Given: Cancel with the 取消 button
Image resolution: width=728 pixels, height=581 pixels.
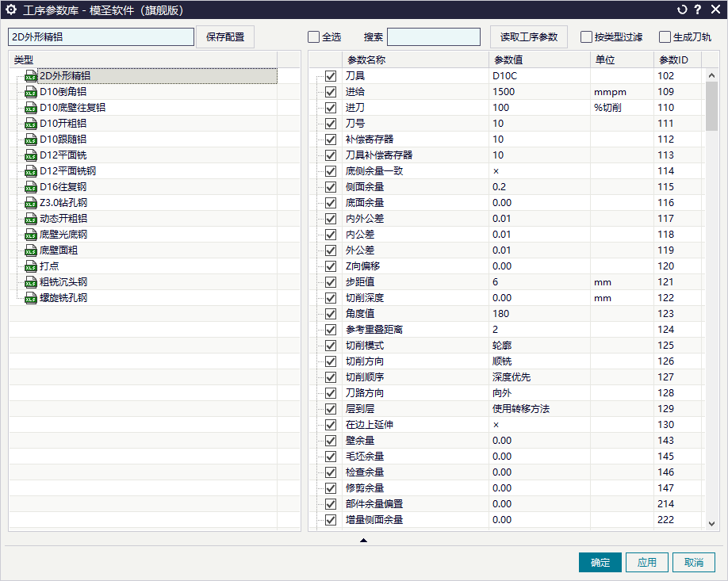Looking at the screenshot, I should (694, 563).
